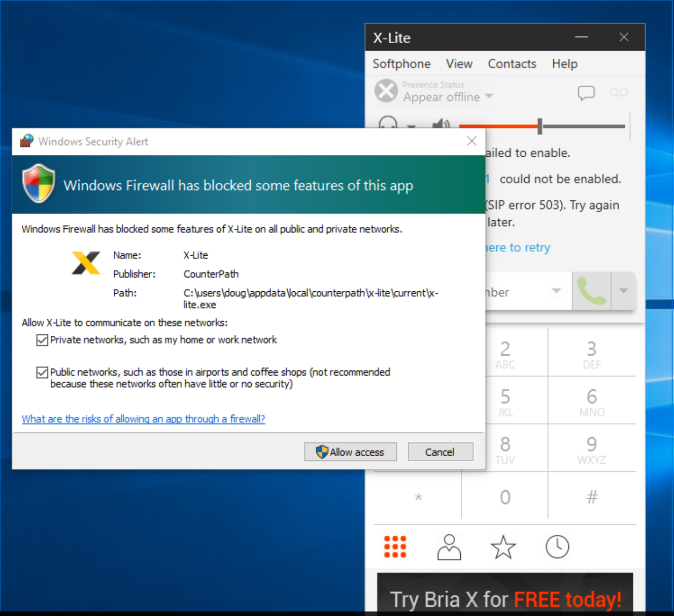
Task: Close the X-Lite window
Action: click(x=624, y=37)
